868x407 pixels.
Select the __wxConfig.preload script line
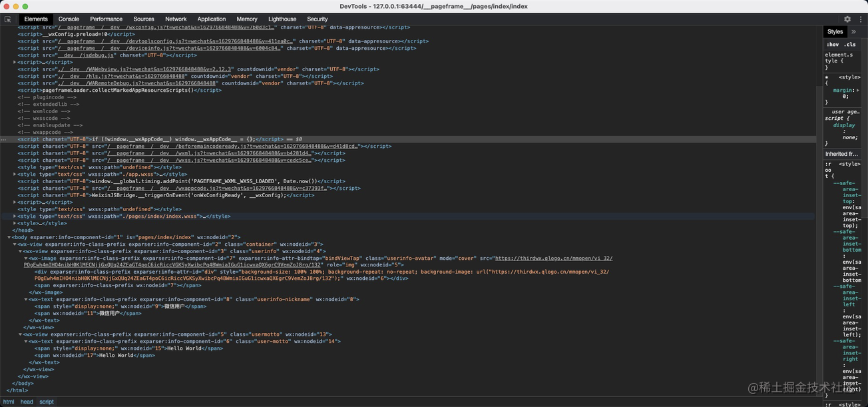click(x=77, y=34)
